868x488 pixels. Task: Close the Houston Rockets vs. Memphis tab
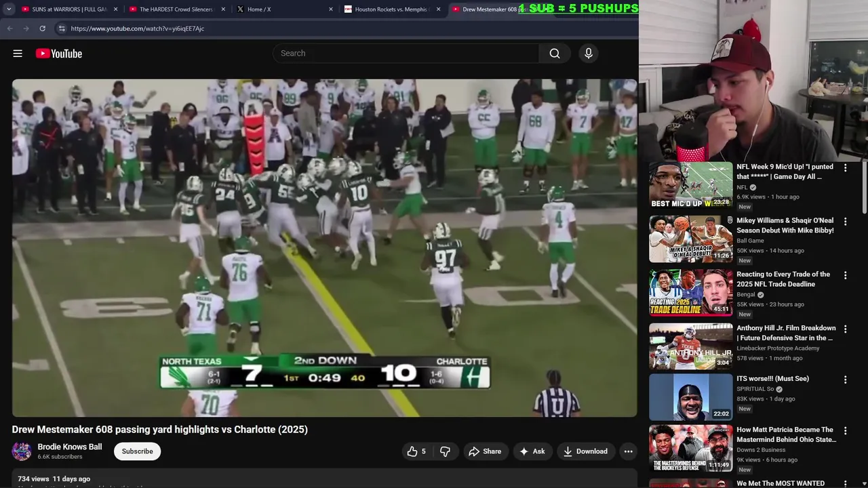(x=439, y=9)
